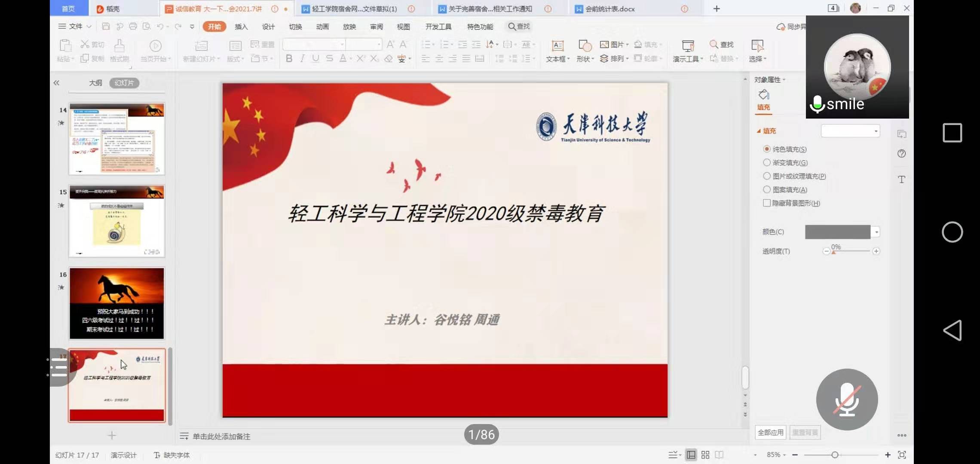Zoom out with the minus icon
This screenshot has height=464, width=980.
coord(795,455)
